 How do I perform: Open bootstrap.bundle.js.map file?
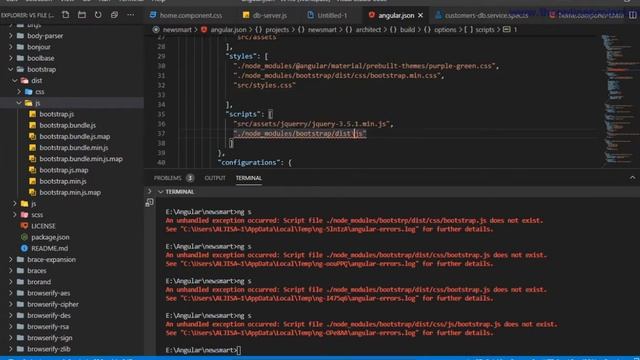[74, 137]
